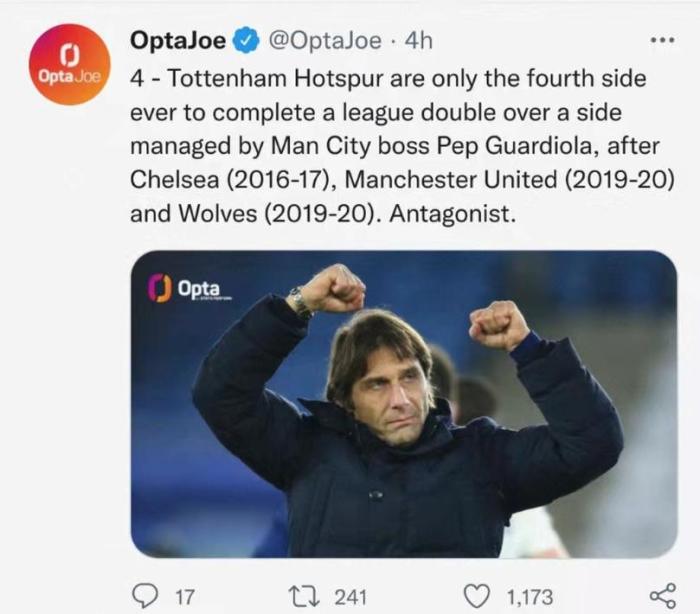Viewport: 700px width, 614px height.
Task: Click the retweet count 241
Action: pyautogui.click(x=350, y=596)
